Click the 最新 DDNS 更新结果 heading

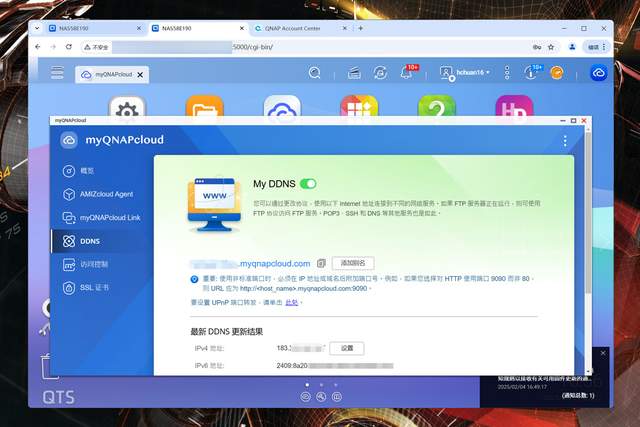click(x=227, y=332)
